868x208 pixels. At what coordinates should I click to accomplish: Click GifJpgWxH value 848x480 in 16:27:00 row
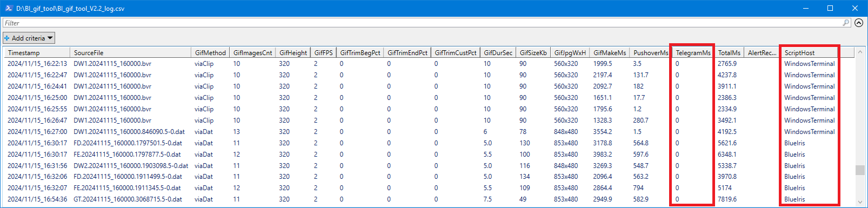pyautogui.click(x=566, y=131)
